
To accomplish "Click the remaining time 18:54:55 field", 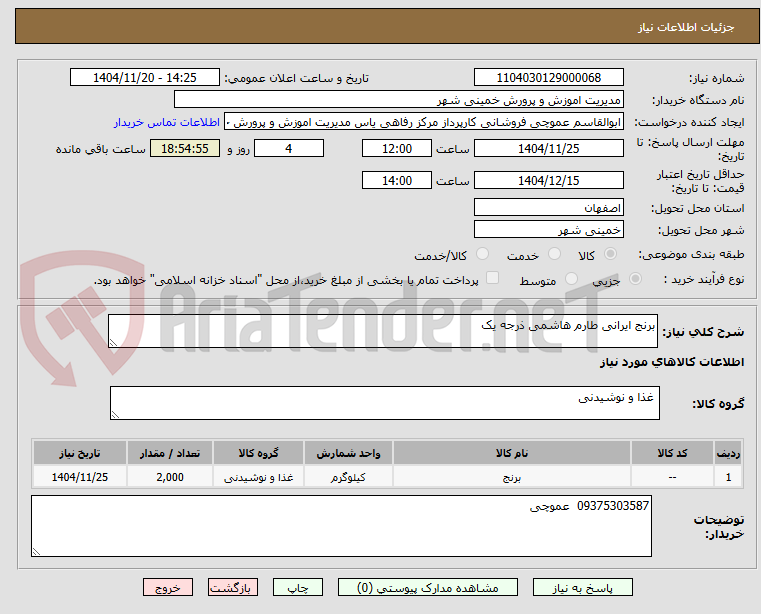I will pyautogui.click(x=185, y=148).
